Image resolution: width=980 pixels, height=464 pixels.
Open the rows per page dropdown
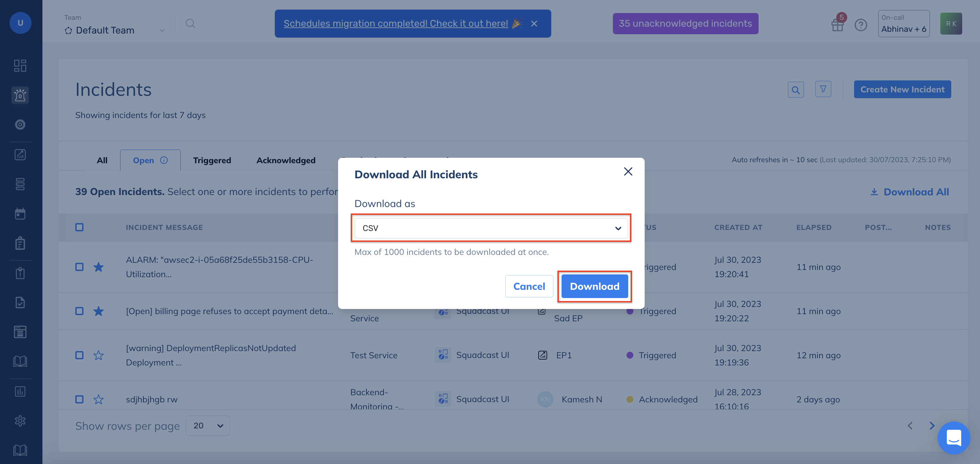(208, 426)
